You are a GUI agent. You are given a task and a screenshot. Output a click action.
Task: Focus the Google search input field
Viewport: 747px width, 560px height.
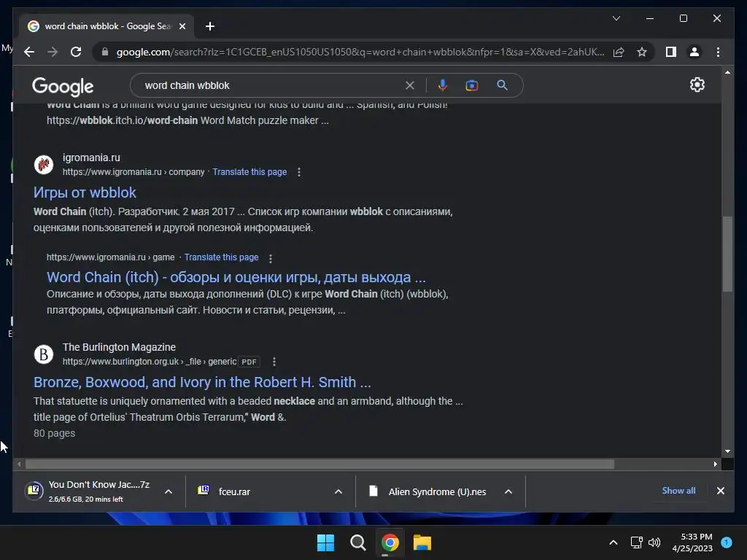[271, 85]
